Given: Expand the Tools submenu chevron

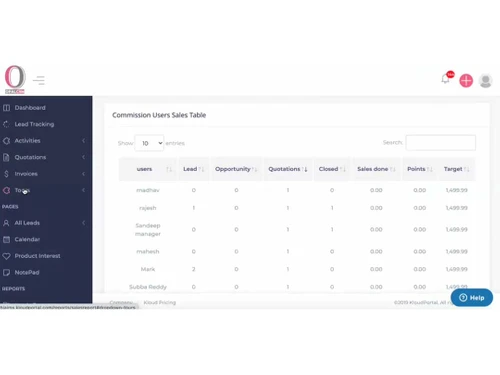Looking at the screenshot, I should coord(83,190).
